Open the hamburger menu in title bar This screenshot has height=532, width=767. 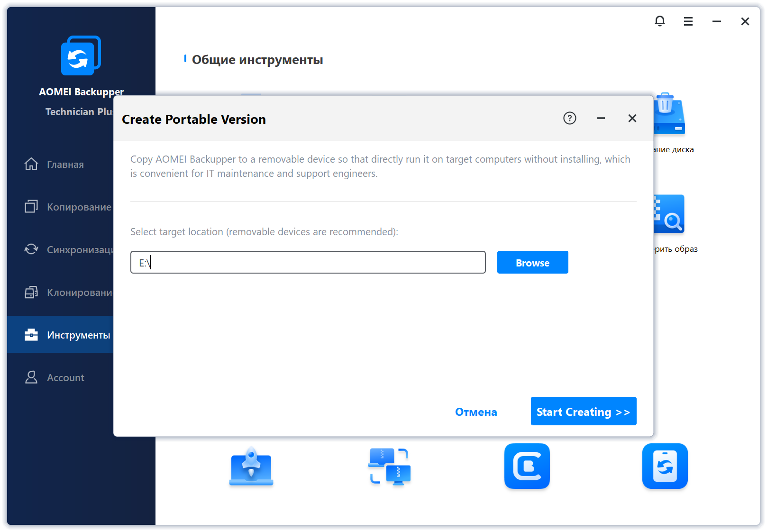[688, 21]
